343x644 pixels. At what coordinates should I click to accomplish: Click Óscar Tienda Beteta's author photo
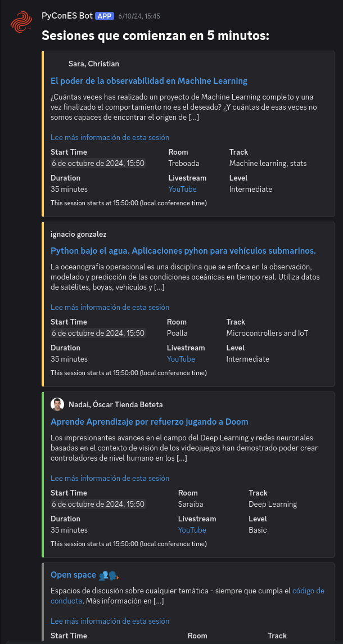(57, 404)
